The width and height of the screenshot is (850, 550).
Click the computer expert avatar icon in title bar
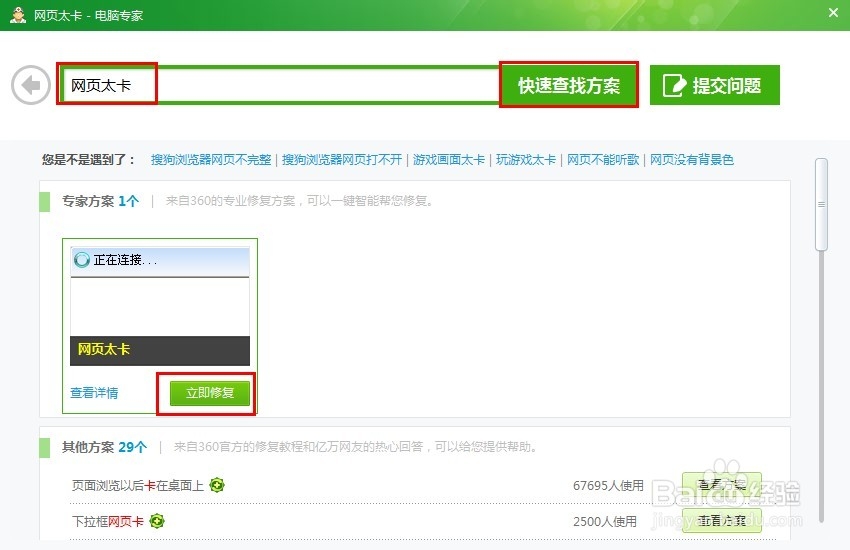pos(18,15)
